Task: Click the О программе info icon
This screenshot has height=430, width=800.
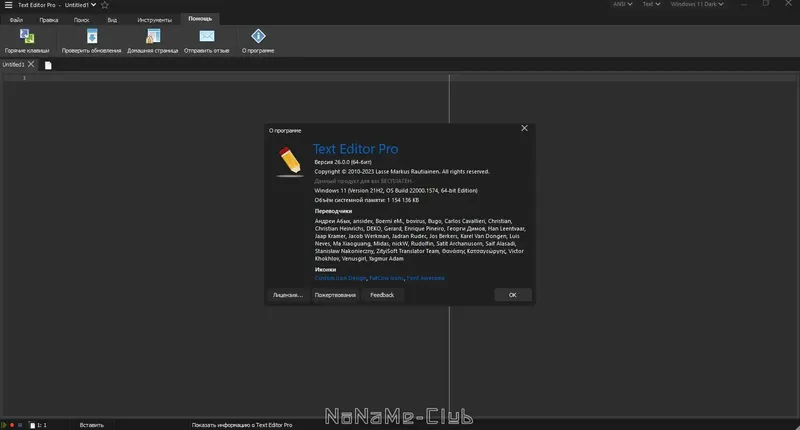Action: (258, 36)
